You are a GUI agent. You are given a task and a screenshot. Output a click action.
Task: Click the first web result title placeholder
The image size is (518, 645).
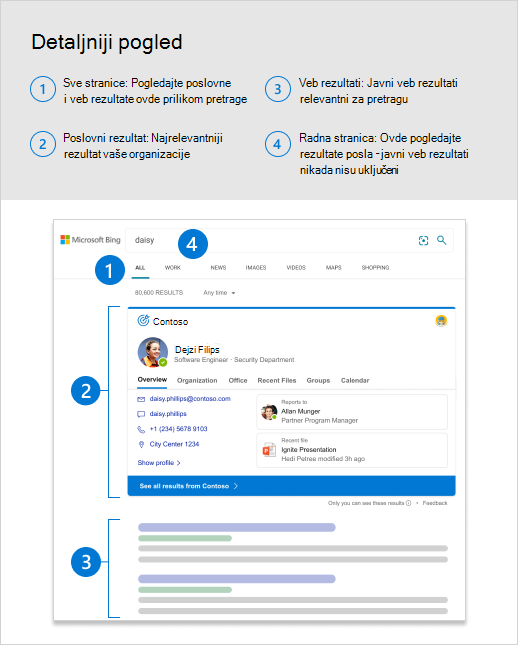point(237,527)
